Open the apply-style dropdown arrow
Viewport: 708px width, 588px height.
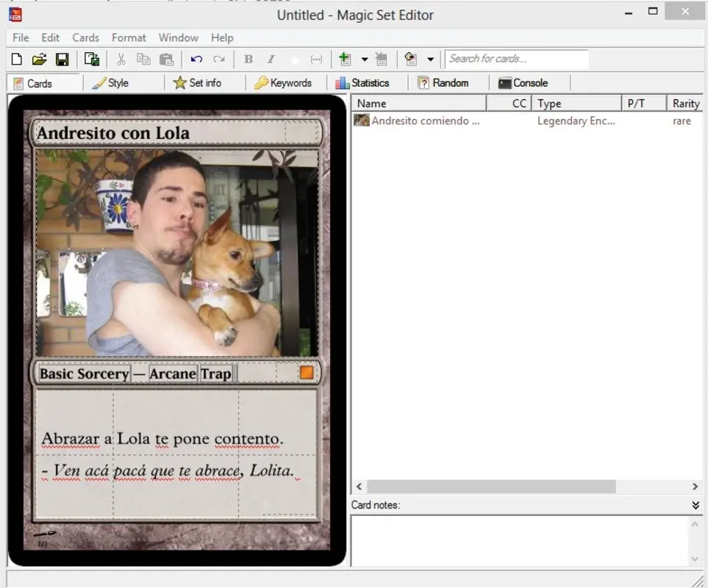(430, 60)
